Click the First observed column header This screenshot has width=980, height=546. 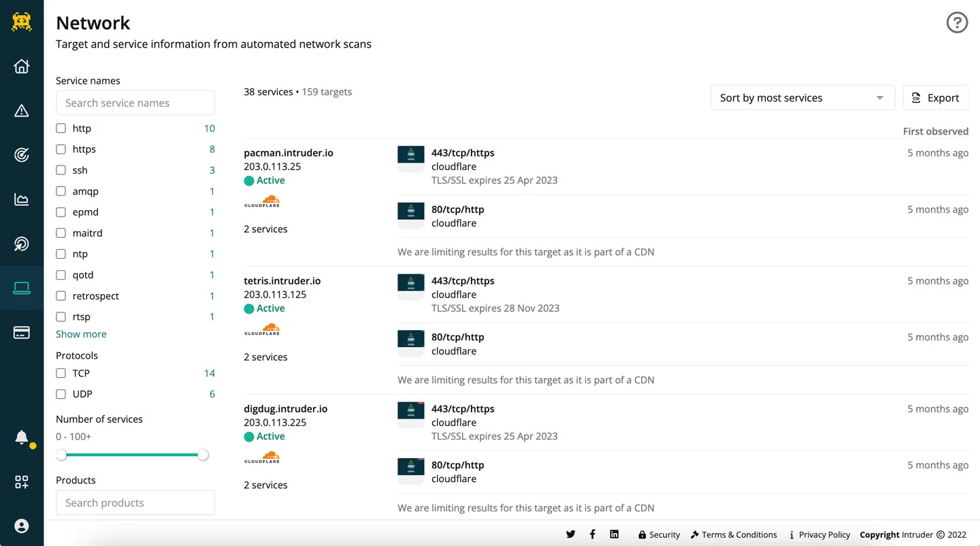click(936, 131)
